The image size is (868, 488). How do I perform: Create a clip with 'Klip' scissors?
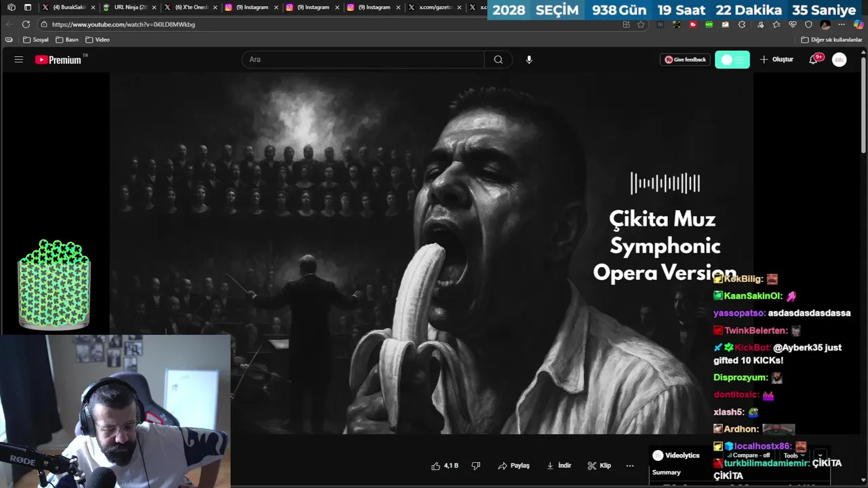[x=599, y=466]
